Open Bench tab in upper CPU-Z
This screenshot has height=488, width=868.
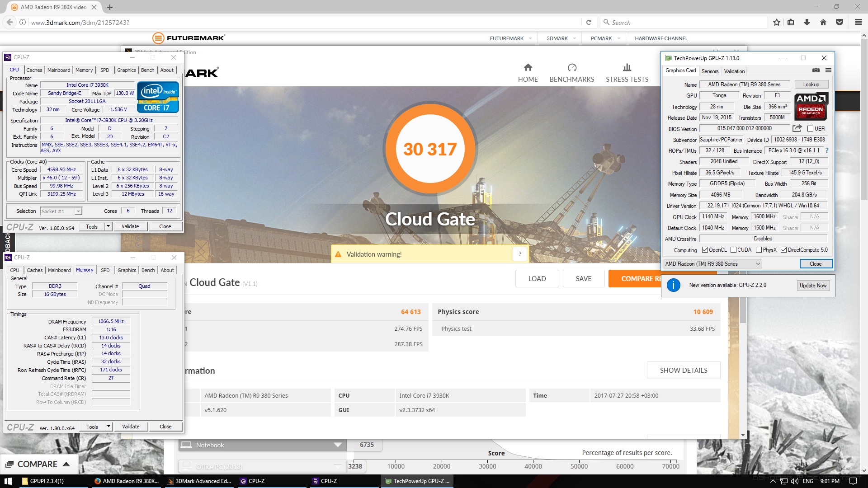coord(147,70)
